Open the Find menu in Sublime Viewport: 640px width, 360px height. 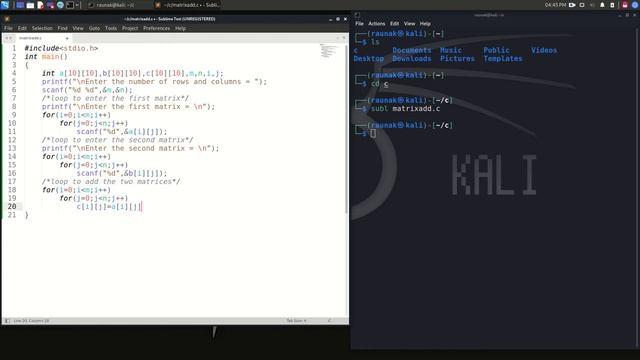62,28
